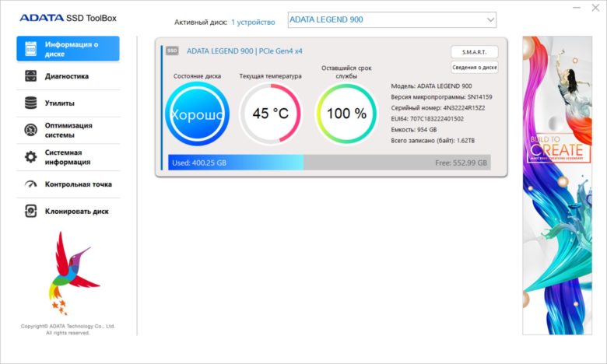Click the disk information SSD icon
The image size is (607, 364).
point(30,49)
